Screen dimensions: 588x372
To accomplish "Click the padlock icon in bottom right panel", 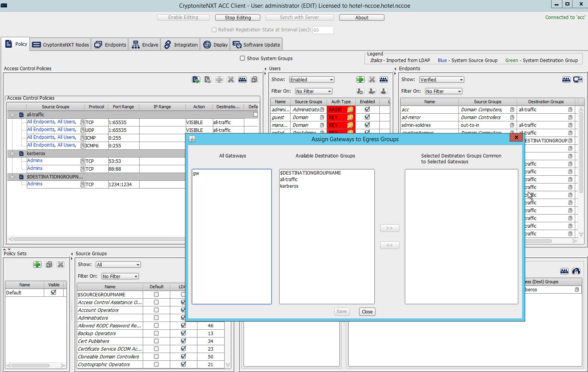I will point(576,271).
